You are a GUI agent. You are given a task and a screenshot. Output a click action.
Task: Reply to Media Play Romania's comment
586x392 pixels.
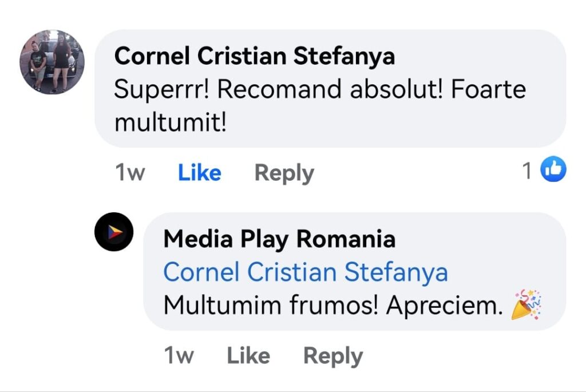click(x=332, y=356)
